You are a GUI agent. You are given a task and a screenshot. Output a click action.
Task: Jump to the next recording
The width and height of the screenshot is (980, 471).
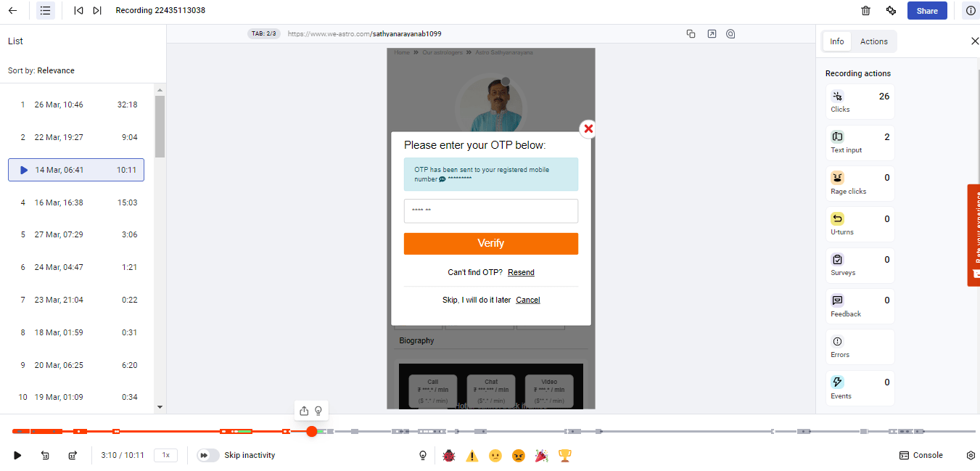(97, 11)
